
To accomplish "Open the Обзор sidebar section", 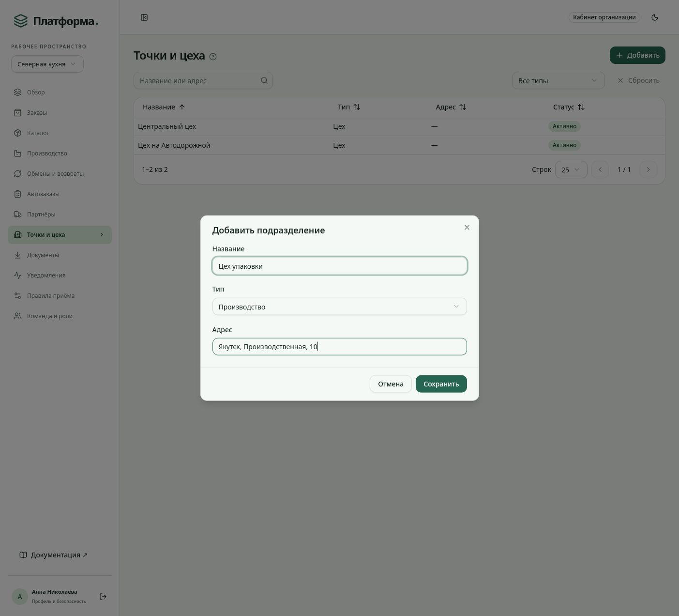I will pos(60,92).
